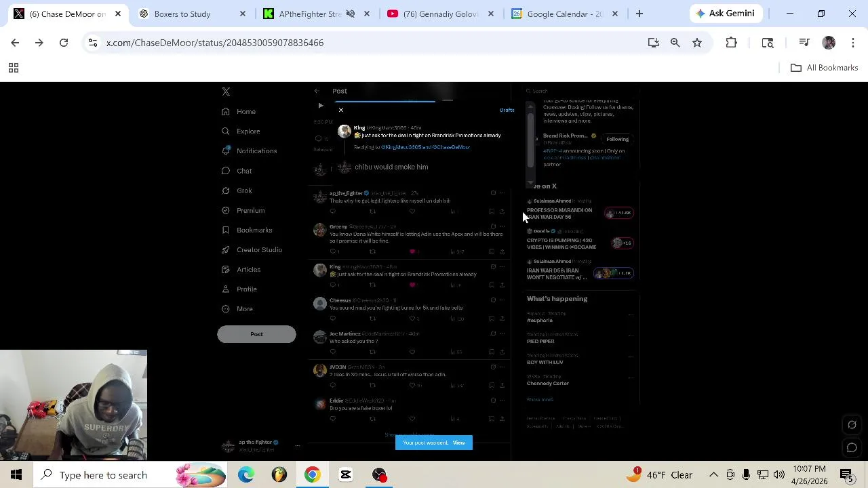
Task: Bookmark the Eddie reply
Action: (492, 419)
